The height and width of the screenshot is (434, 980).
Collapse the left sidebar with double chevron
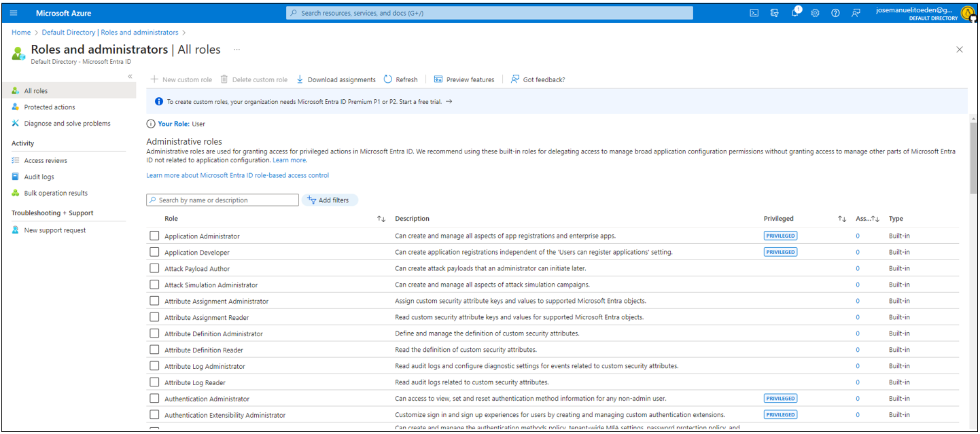pyautogui.click(x=130, y=76)
